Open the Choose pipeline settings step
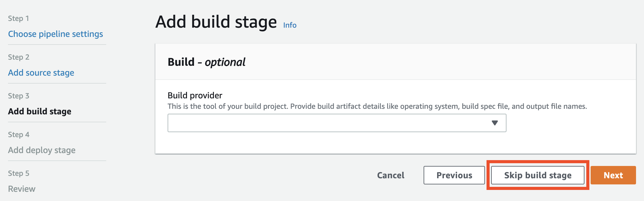 [x=56, y=34]
